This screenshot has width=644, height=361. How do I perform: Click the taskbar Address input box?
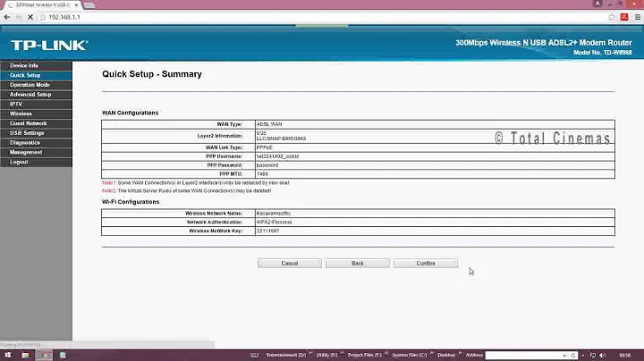pyautogui.click(x=523, y=356)
